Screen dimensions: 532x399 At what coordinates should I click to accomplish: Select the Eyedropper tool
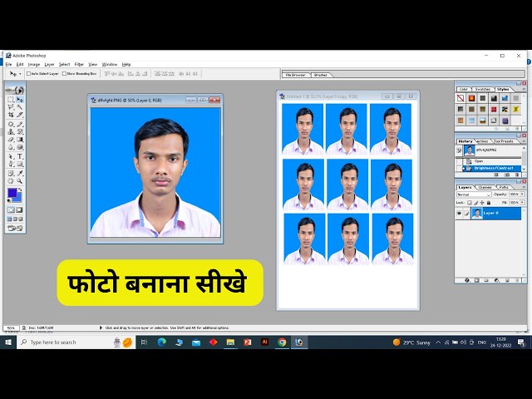pos(20,174)
